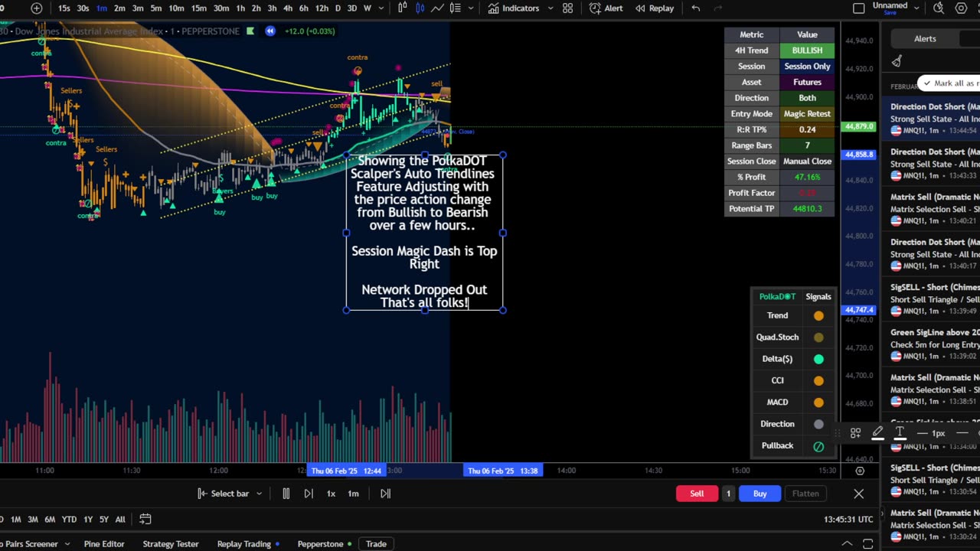This screenshot has height=551, width=980.
Task: Click the rewind icon beside PEPPERSTONE
Action: [270, 31]
